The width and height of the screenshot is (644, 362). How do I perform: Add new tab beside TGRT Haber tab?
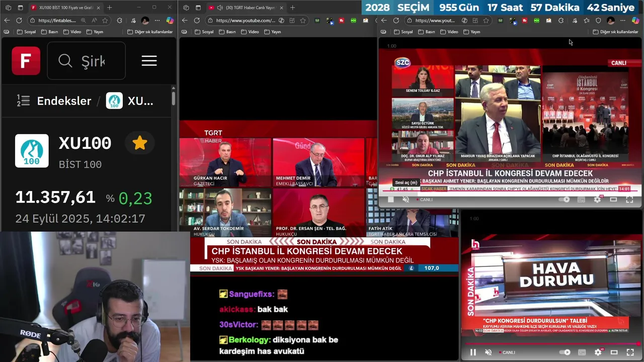click(x=292, y=8)
